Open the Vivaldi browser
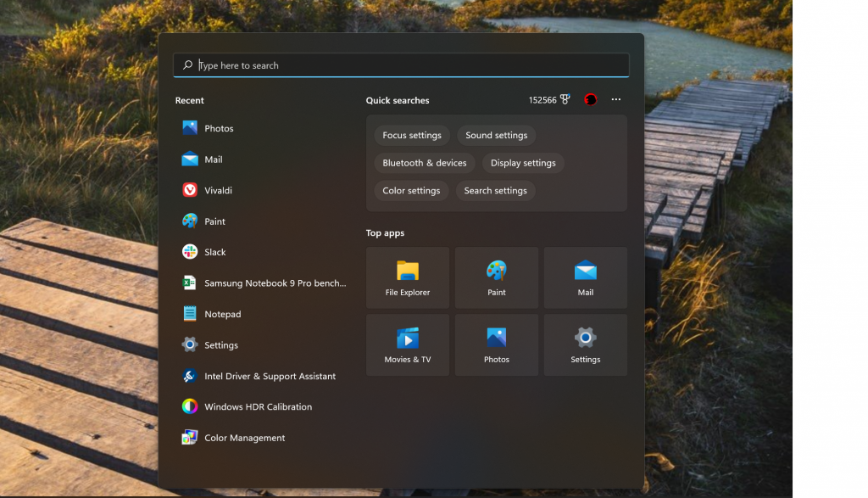This screenshot has height=498, width=868. [216, 190]
